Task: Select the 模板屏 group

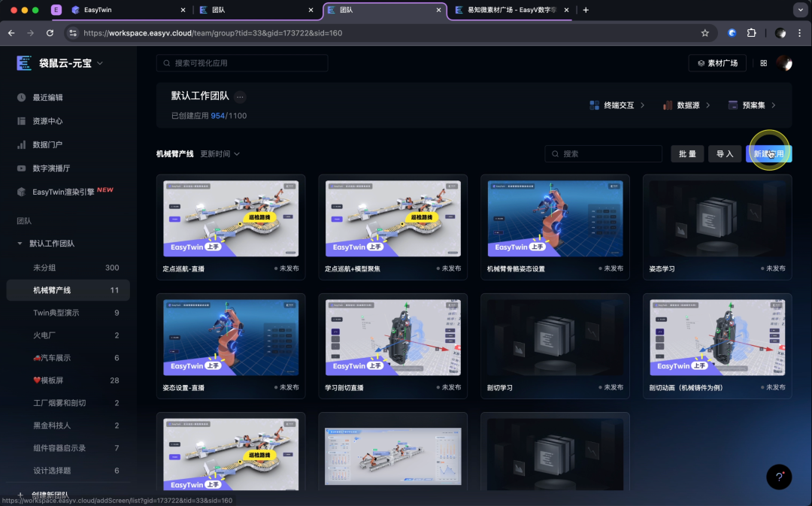Action: tap(68, 380)
